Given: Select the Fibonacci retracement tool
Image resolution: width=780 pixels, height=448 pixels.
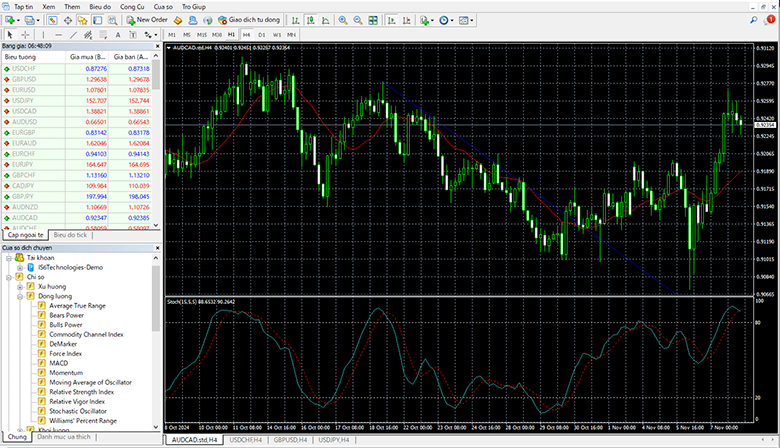Looking at the screenshot, I should tap(103, 35).
